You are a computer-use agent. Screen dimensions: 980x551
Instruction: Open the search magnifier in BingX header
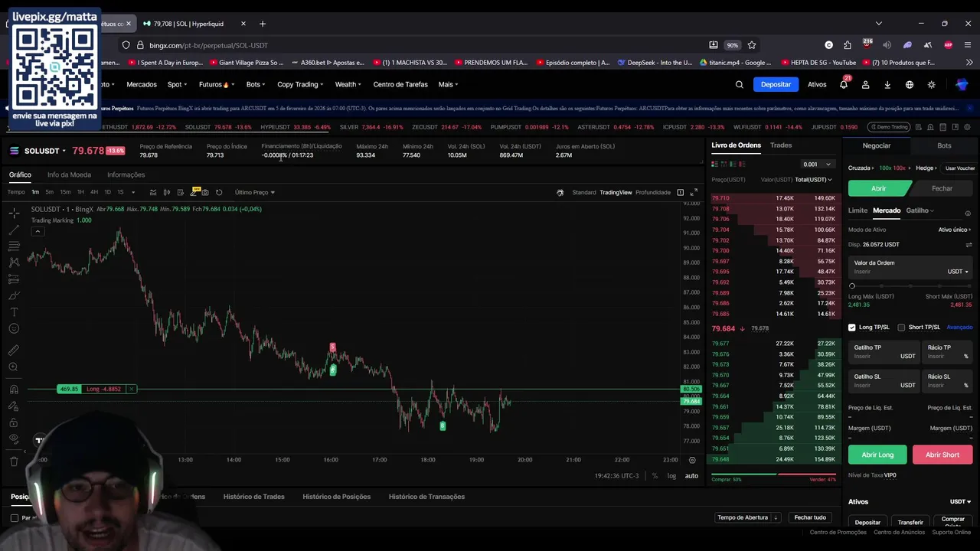pyautogui.click(x=739, y=85)
